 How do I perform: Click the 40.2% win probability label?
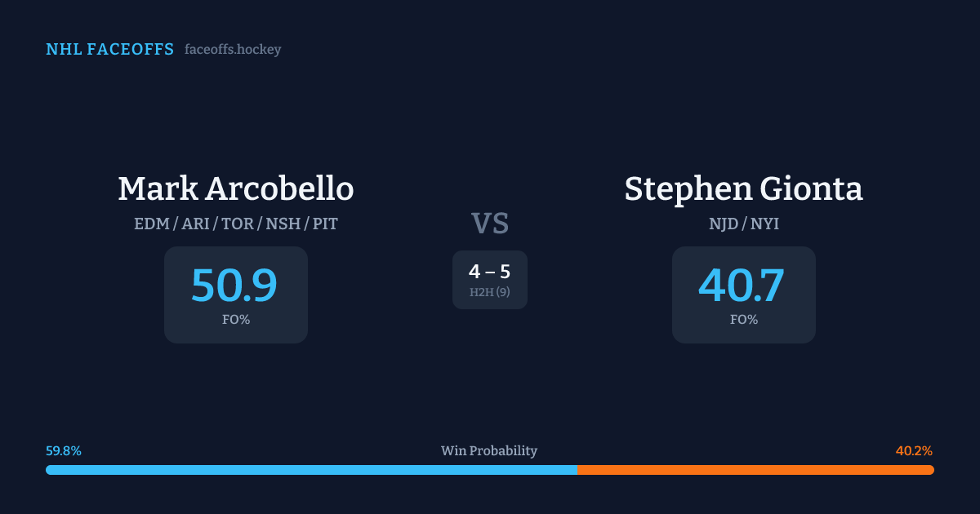point(914,450)
